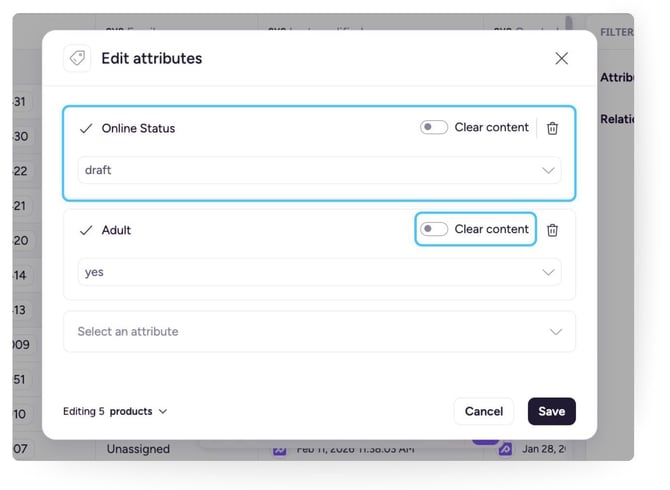The image size is (670, 490).
Task: Expand the Editing 5 products chevron
Action: pyautogui.click(x=163, y=411)
